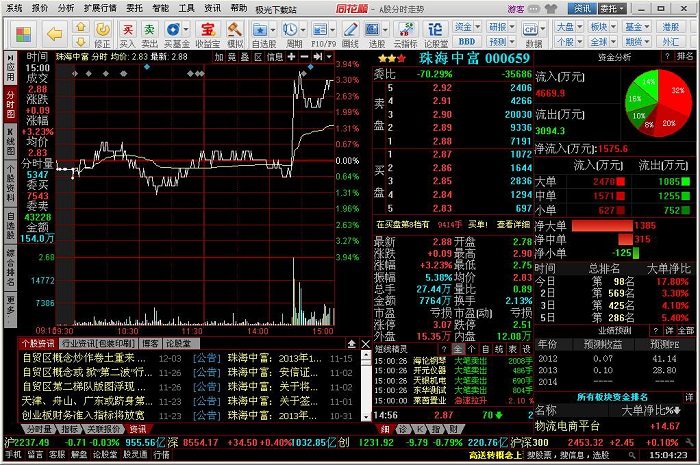Open the 买入 buy icon
The height and width of the screenshot is (465, 700).
127,30
